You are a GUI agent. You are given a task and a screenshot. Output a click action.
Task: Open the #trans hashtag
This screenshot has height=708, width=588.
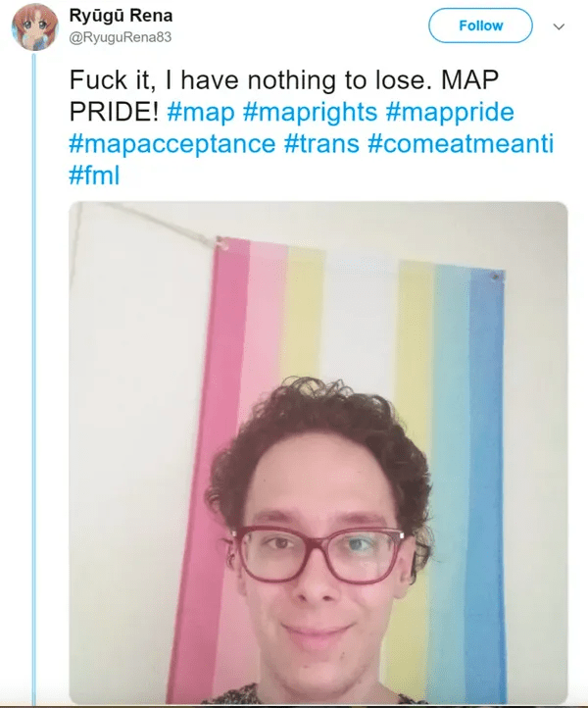[321, 144]
